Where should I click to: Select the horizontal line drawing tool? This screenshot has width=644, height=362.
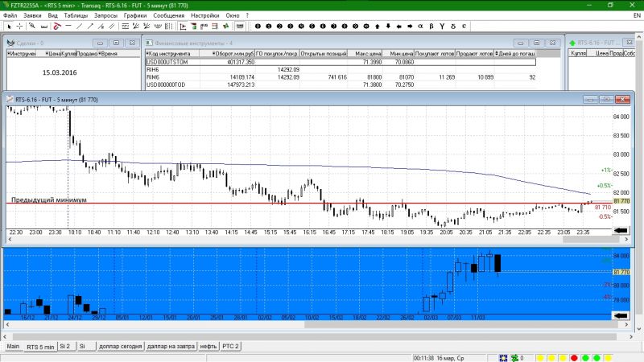68,26
